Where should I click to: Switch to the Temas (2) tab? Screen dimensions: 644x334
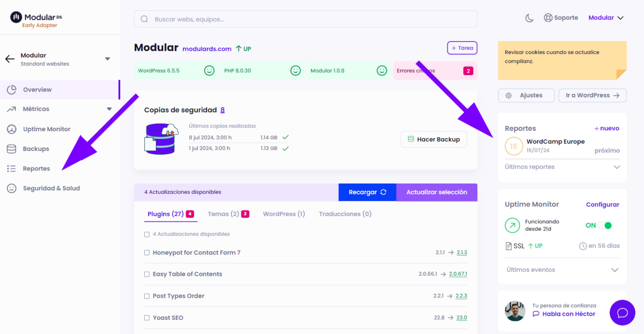click(x=229, y=214)
